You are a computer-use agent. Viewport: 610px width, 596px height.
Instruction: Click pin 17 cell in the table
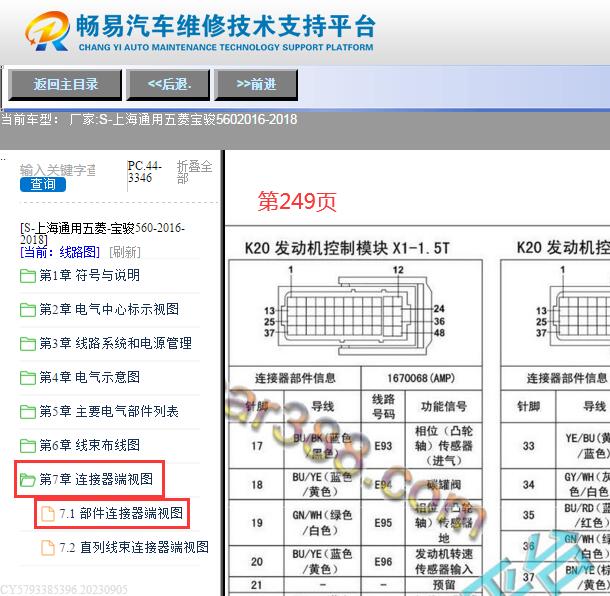(257, 446)
